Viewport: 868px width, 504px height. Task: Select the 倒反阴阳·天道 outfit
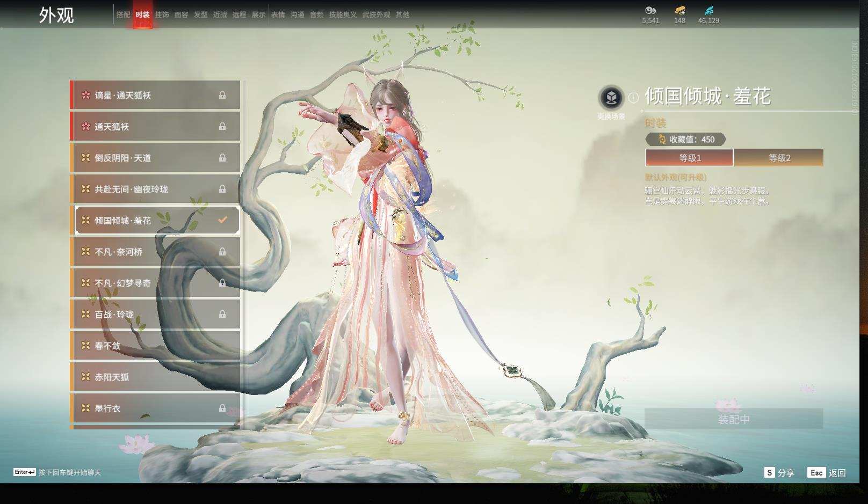[x=155, y=158]
